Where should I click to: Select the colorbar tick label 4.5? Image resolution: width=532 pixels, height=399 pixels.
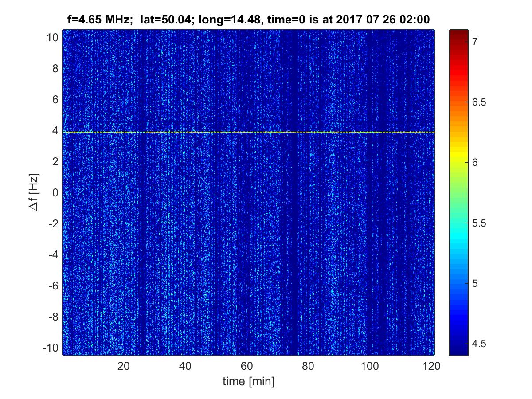point(479,344)
